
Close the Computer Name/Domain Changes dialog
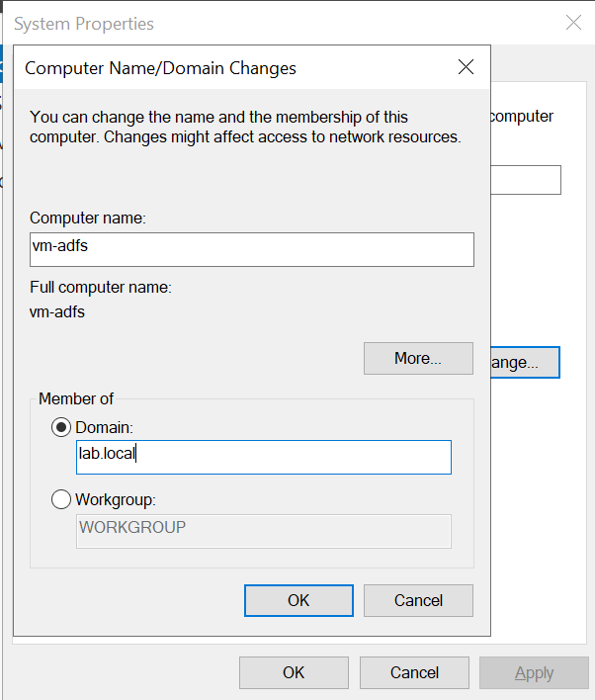tap(467, 67)
